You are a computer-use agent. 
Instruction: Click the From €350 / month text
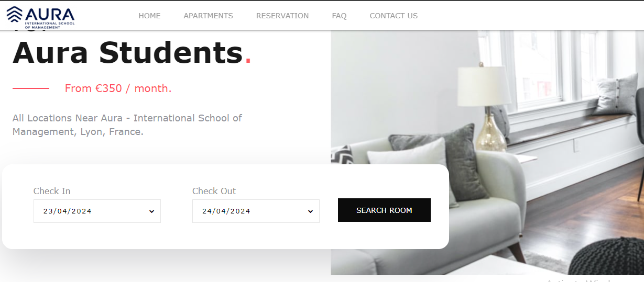[118, 88]
